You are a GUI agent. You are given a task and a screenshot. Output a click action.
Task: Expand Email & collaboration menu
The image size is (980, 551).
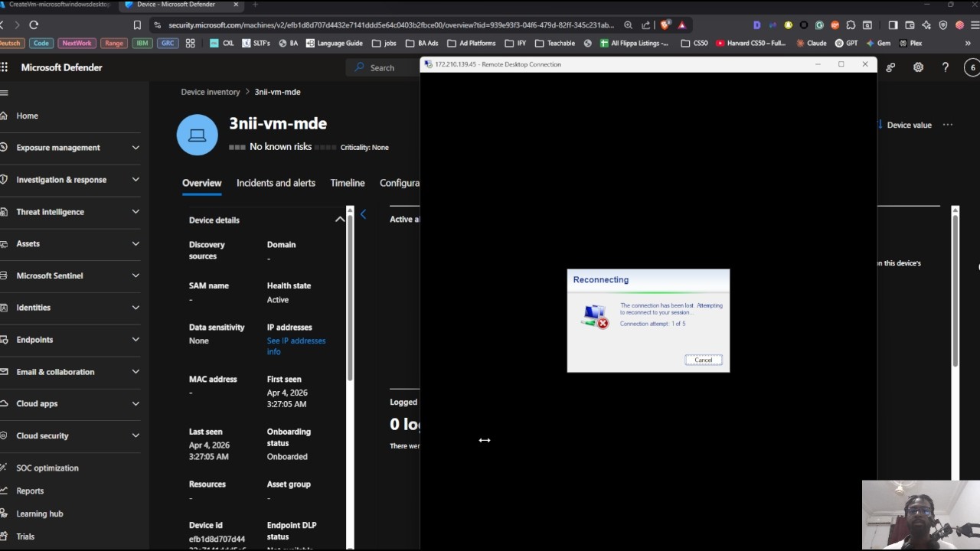tap(136, 372)
